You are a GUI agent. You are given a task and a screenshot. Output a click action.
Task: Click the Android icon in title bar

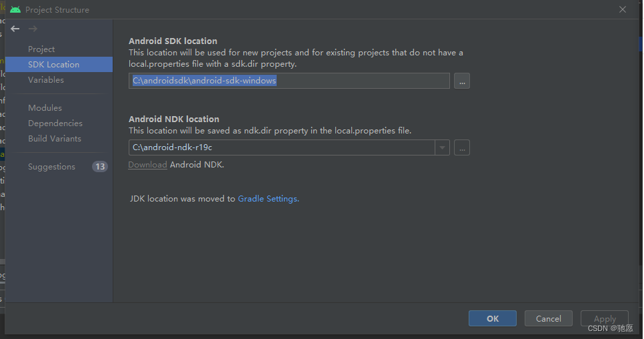coord(15,9)
